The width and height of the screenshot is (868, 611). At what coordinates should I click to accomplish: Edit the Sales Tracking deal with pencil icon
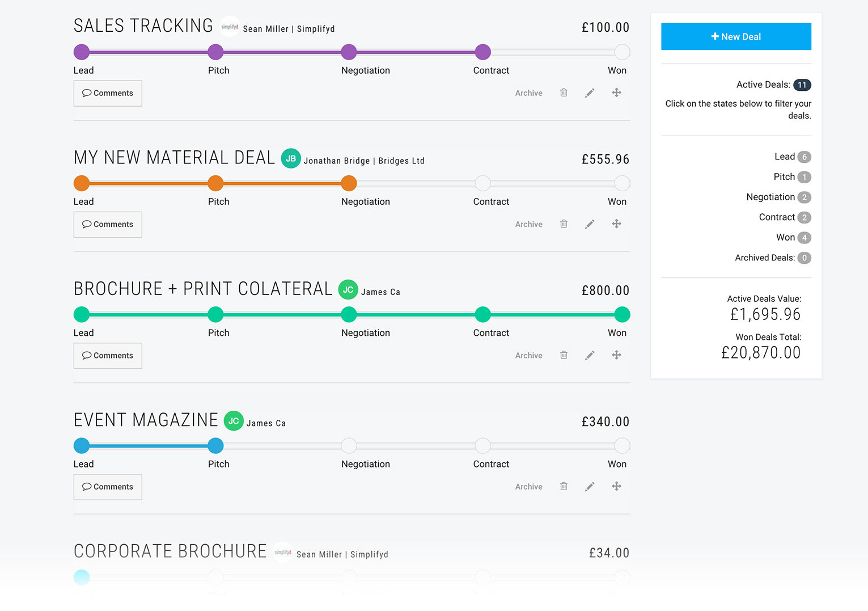(590, 92)
